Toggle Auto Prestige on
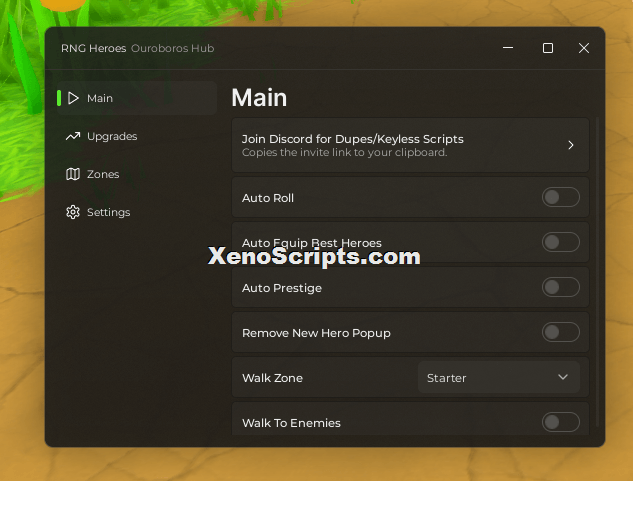 561,287
